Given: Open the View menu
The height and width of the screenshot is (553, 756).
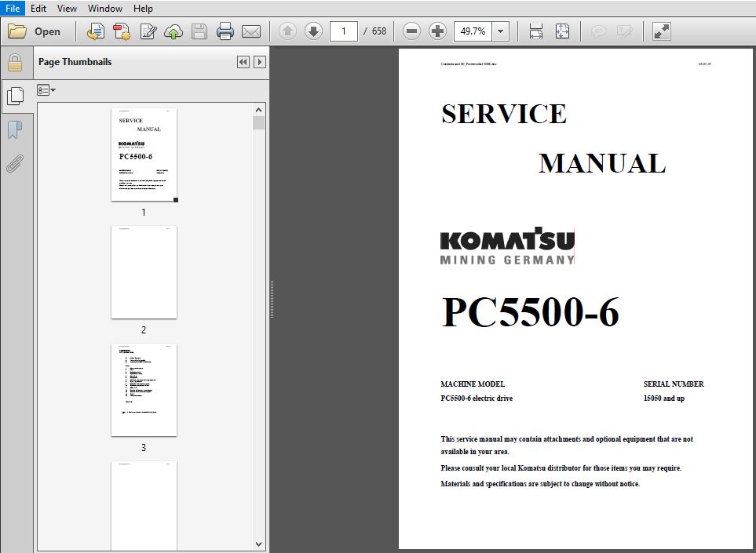Looking at the screenshot, I should 67,8.
